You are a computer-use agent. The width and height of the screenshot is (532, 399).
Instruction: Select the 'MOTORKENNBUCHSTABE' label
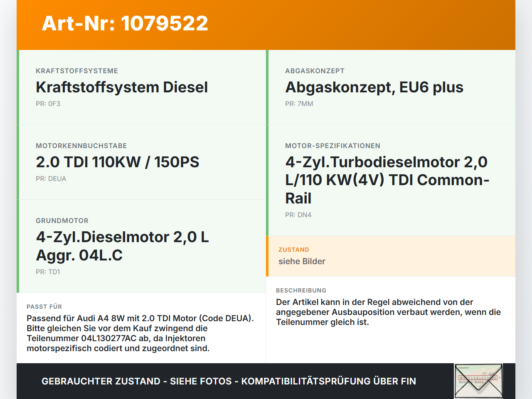(x=81, y=146)
